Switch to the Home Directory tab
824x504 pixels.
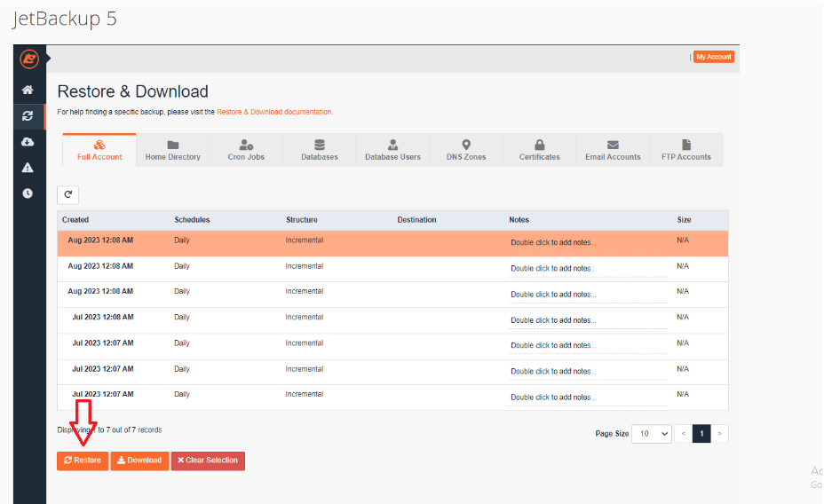point(173,150)
